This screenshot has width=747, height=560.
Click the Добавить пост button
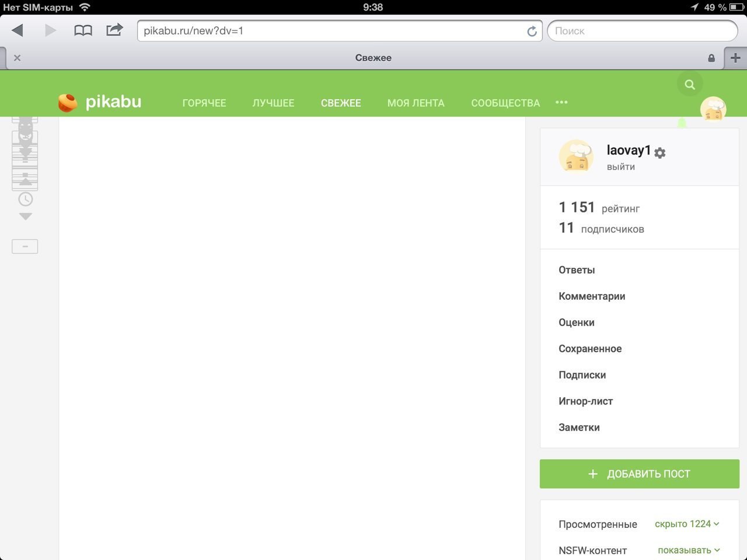tap(640, 474)
